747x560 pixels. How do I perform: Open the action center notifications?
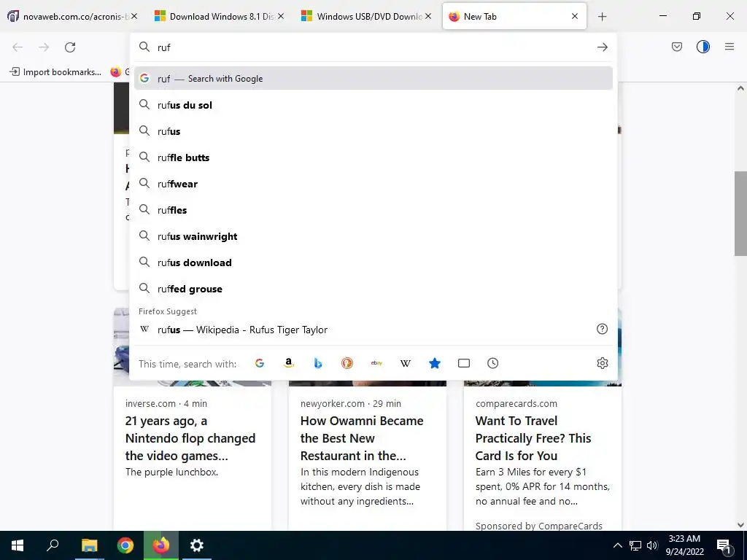click(724, 545)
